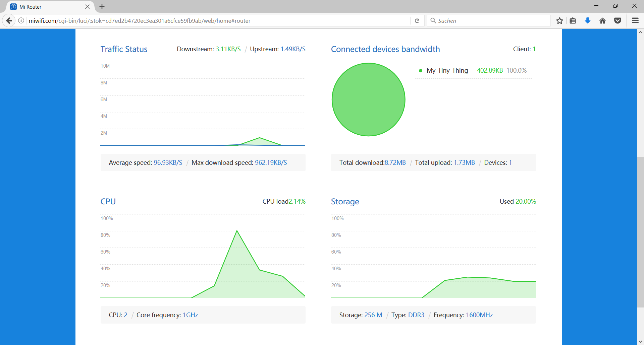
Task: Click Downstream value 3.11KB/S
Action: [228, 49]
